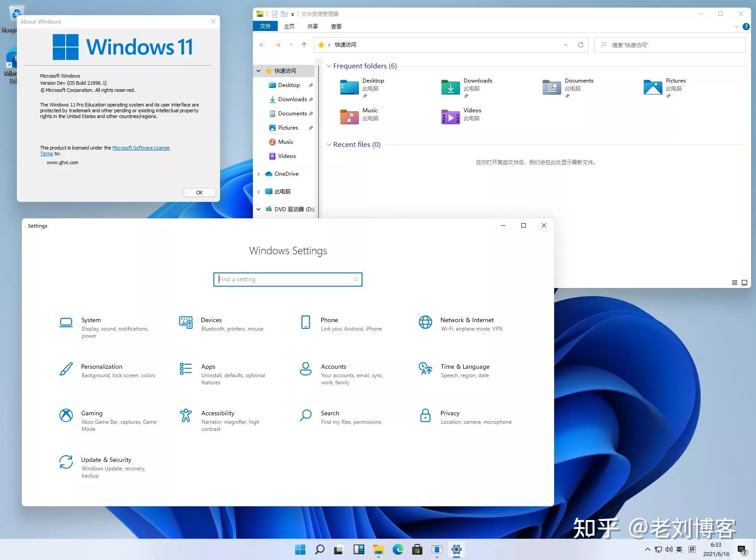Open the Gaming settings category
This screenshot has width=756, height=560.
pos(108,420)
